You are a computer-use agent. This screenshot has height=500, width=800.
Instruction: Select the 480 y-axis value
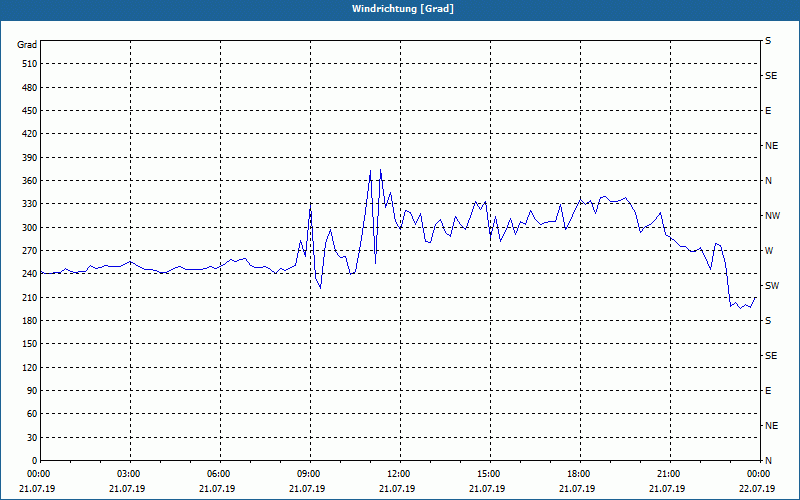[30, 88]
